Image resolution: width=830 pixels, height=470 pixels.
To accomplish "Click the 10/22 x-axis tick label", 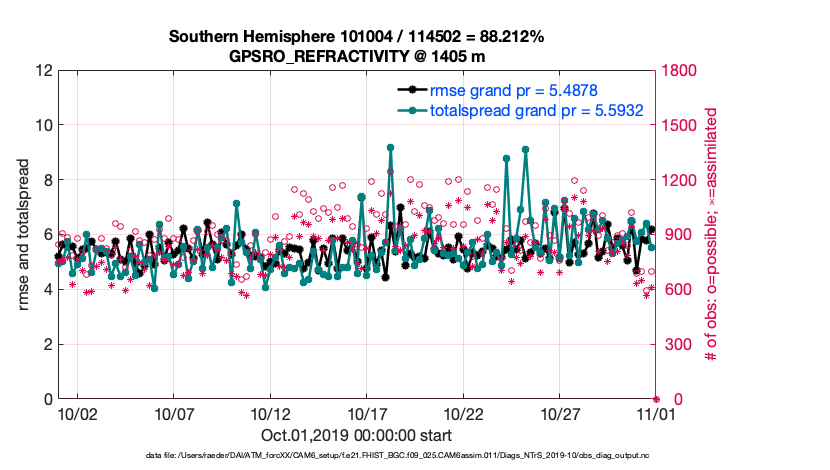I will point(463,413).
